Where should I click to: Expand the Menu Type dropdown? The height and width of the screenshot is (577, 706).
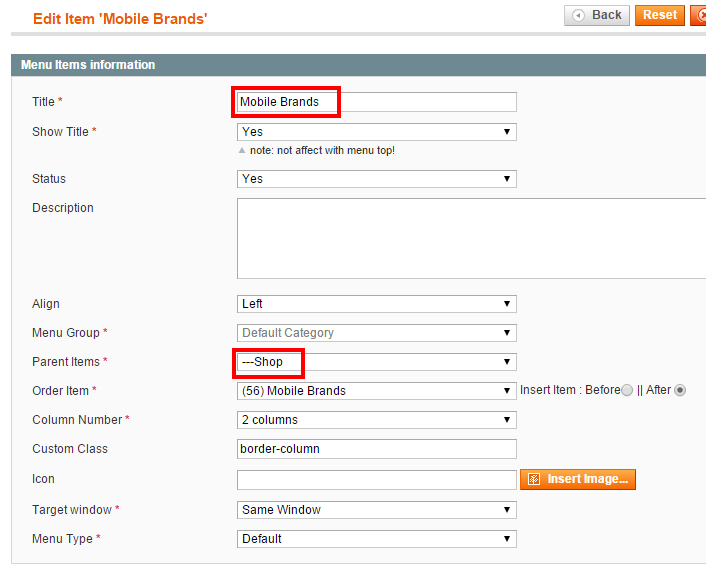coord(376,539)
